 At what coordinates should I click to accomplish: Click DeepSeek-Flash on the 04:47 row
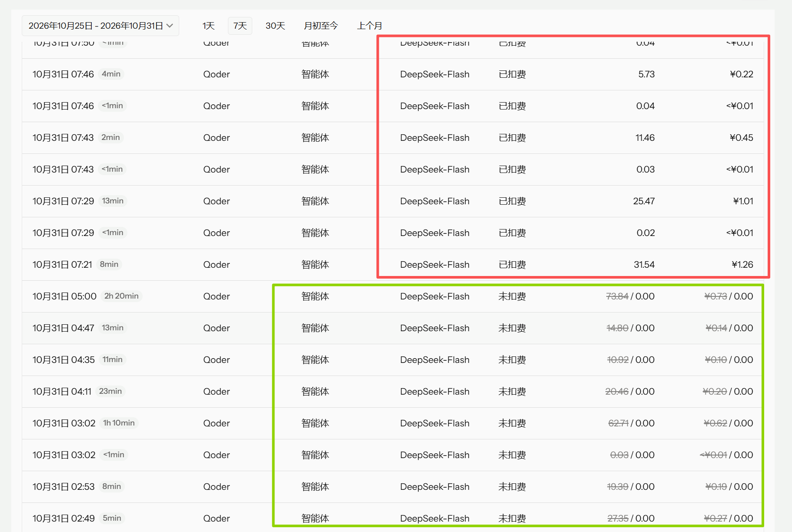tap(434, 328)
